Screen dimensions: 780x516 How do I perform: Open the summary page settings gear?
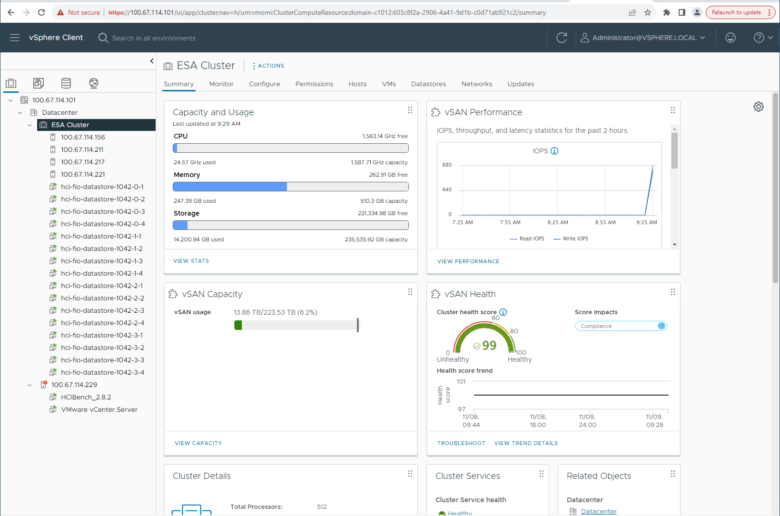point(758,106)
